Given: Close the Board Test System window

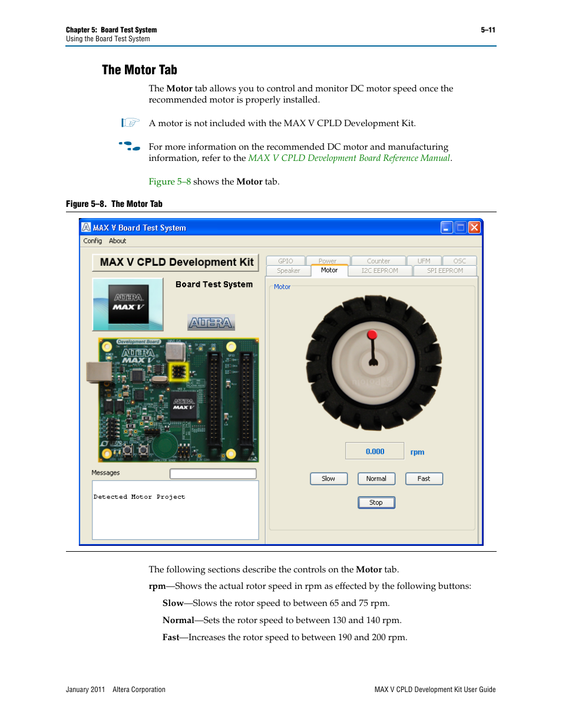Looking at the screenshot, I should pyautogui.click(x=474, y=228).
